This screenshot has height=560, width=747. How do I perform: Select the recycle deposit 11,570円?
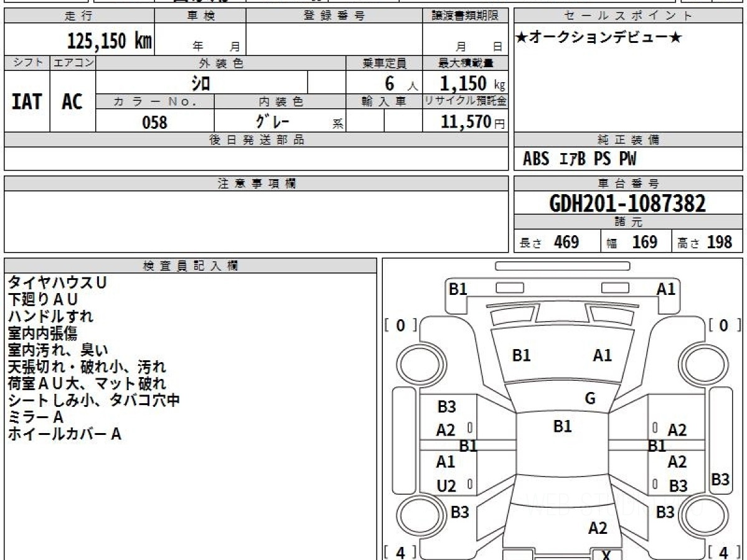coord(472,121)
